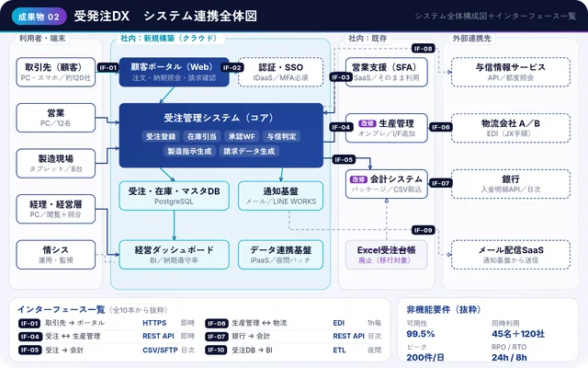Click IF-06 badge beside 物流会社 A／B box
This screenshot has height=368, width=588.
pyautogui.click(x=440, y=127)
